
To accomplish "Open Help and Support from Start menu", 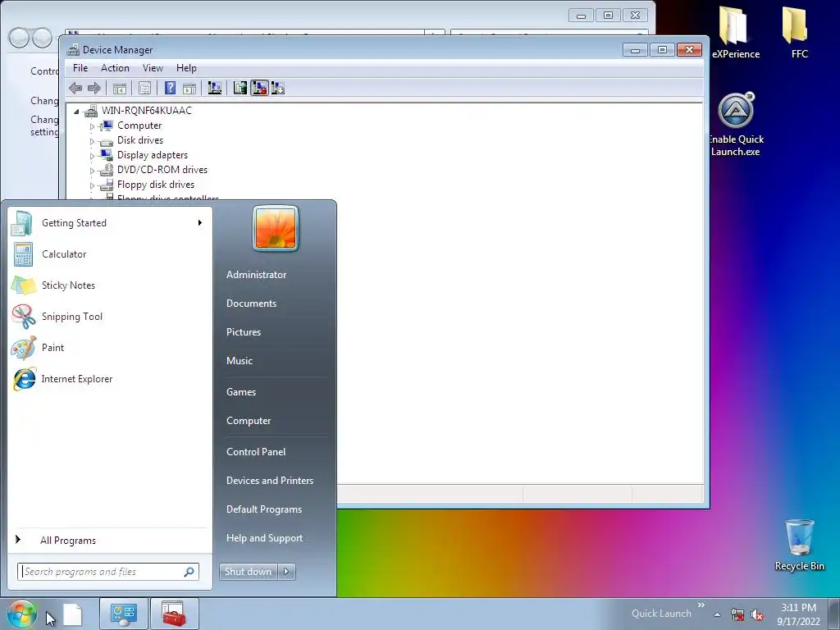I will [x=264, y=538].
